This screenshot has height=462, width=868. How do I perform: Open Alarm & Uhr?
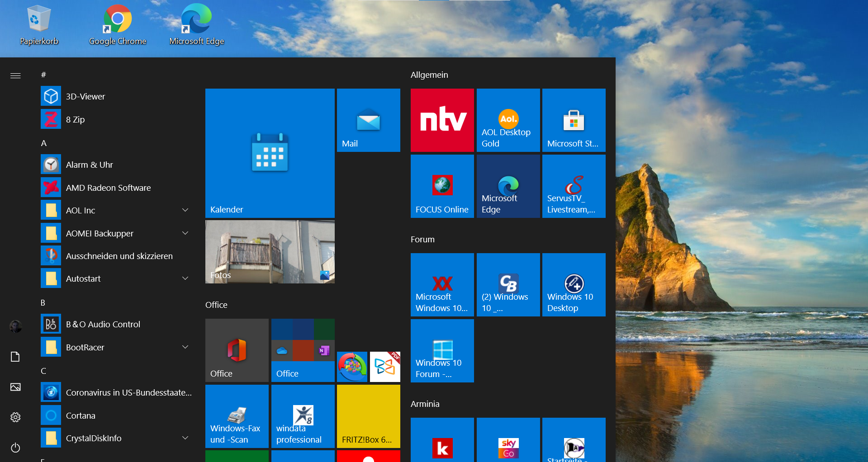coord(116,165)
